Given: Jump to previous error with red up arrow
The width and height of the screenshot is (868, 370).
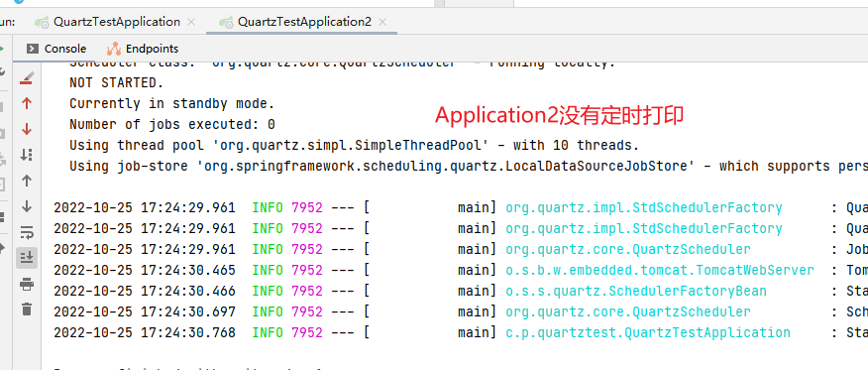Looking at the screenshot, I should point(27,103).
